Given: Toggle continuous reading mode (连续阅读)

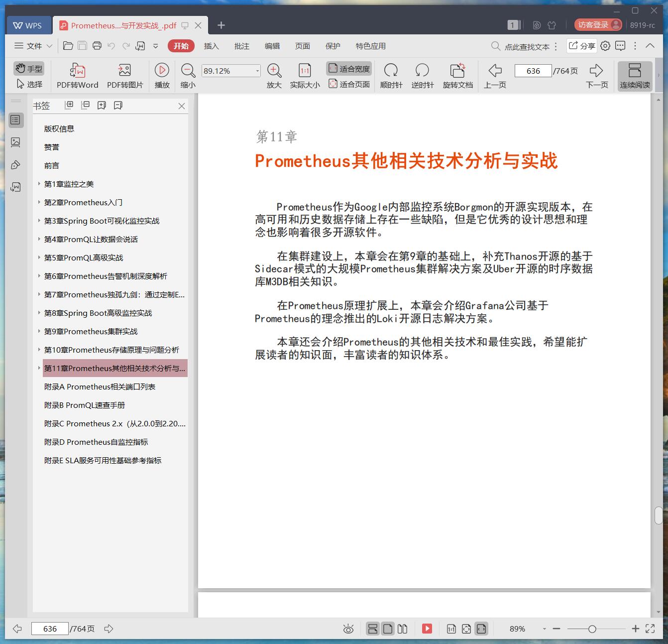Looking at the screenshot, I should point(635,76).
